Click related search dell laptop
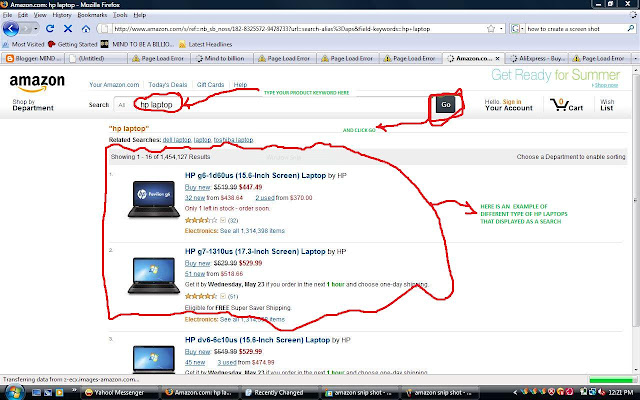 (x=177, y=140)
